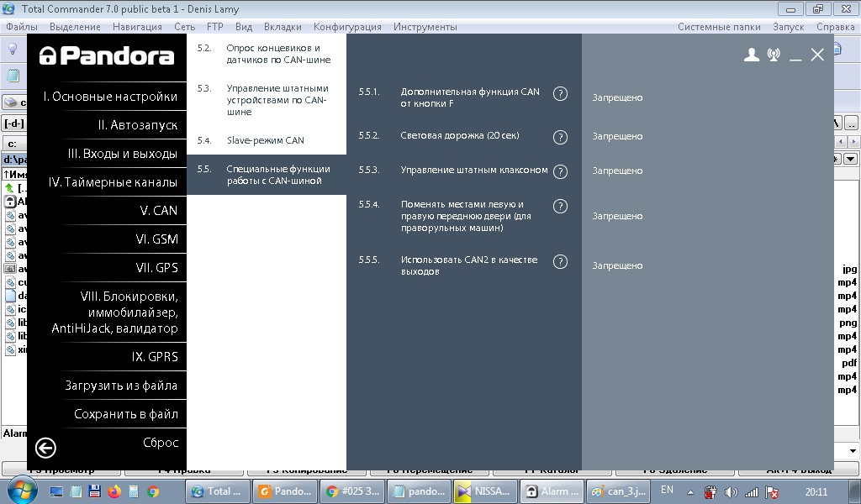Click the wireless connection signal icon
This screenshot has height=504, width=861.
(774, 55)
